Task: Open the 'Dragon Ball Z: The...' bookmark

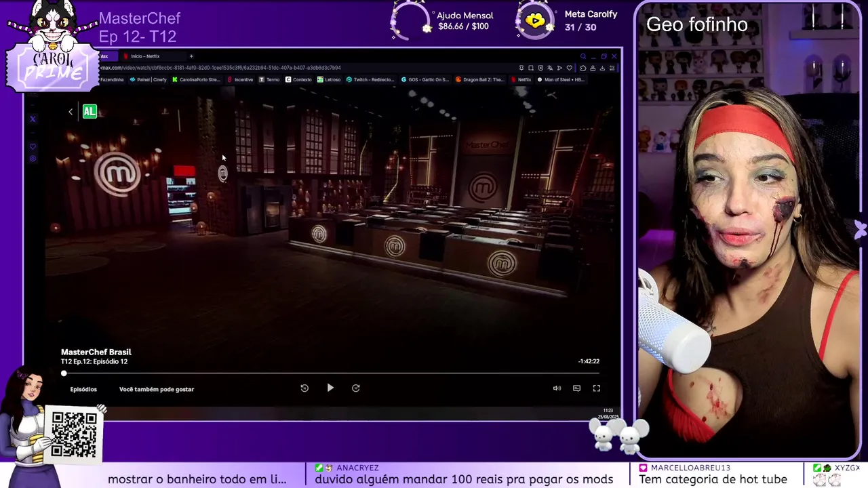Action: (480, 79)
